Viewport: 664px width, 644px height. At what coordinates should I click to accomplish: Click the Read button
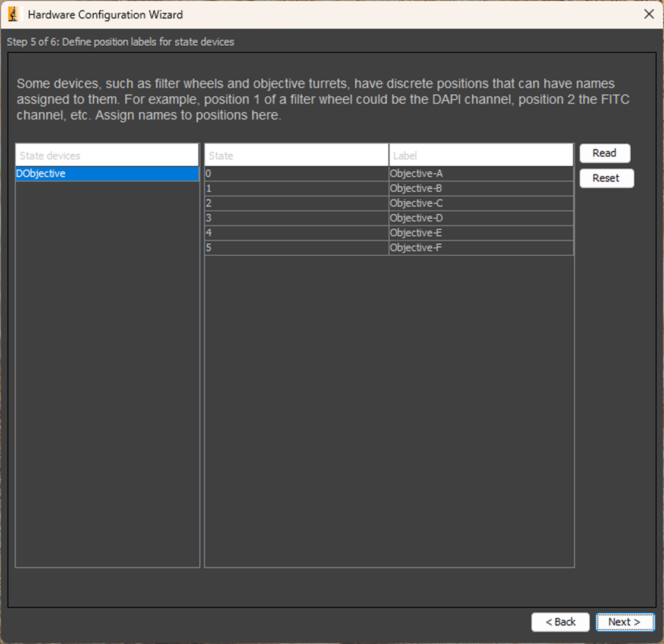point(604,153)
